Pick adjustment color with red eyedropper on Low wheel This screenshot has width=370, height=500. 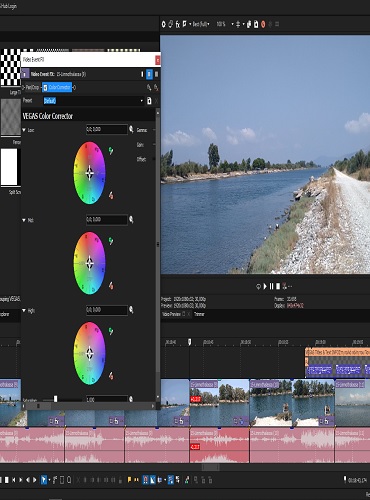(111, 195)
